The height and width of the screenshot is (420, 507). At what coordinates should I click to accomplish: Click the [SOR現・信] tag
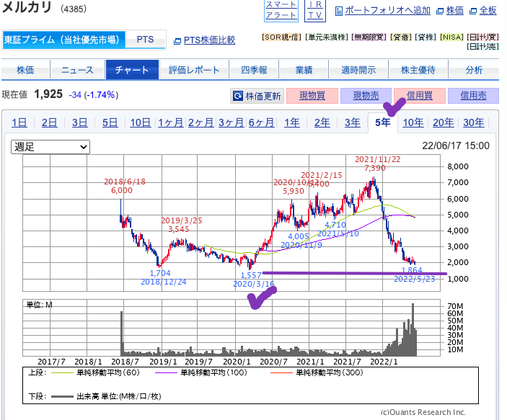[281, 37]
